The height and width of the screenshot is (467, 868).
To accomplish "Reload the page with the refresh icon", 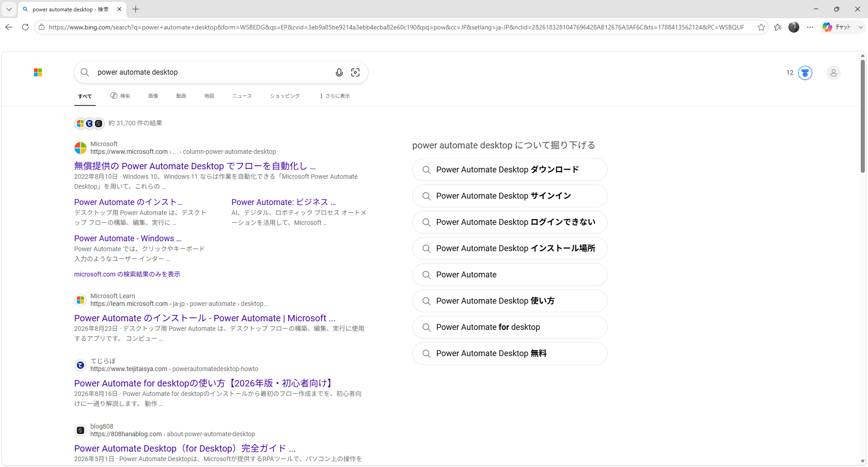I will coord(25,27).
